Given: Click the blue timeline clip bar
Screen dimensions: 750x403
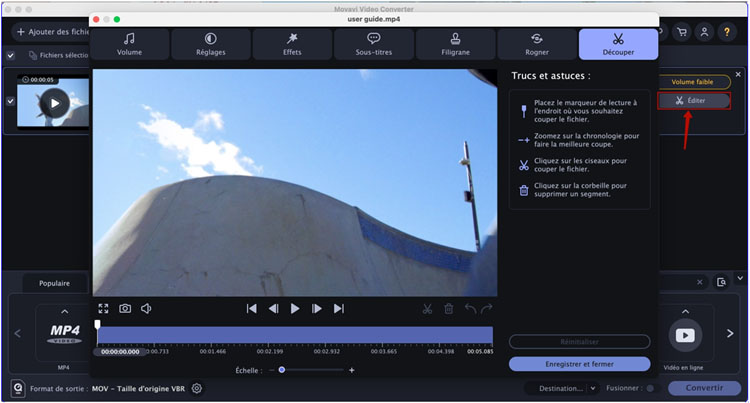Looking at the screenshot, I should coord(295,335).
